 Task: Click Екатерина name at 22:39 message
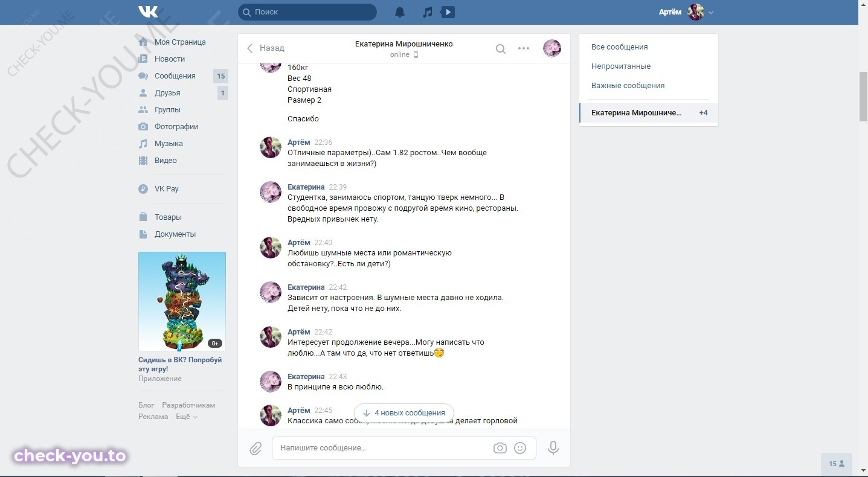(306, 187)
